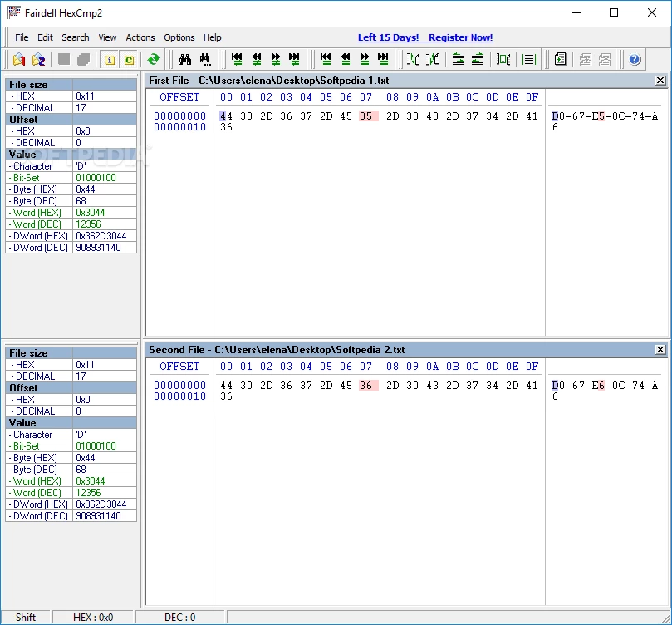Select highlighted byte 35 in First File

(x=366, y=116)
